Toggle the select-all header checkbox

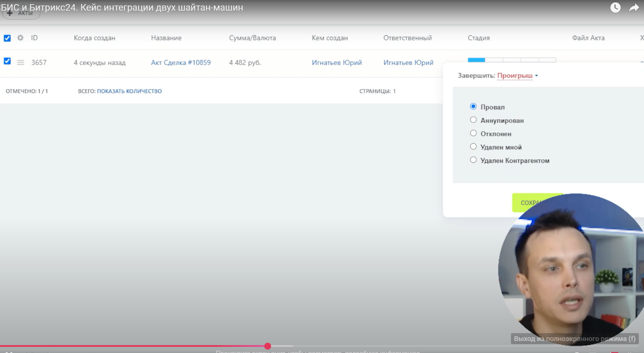(x=7, y=38)
